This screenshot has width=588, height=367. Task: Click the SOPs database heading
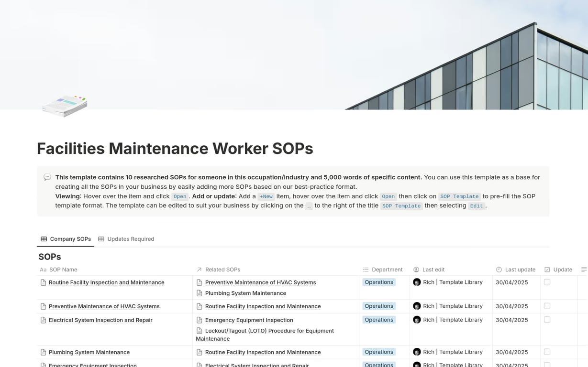point(50,257)
